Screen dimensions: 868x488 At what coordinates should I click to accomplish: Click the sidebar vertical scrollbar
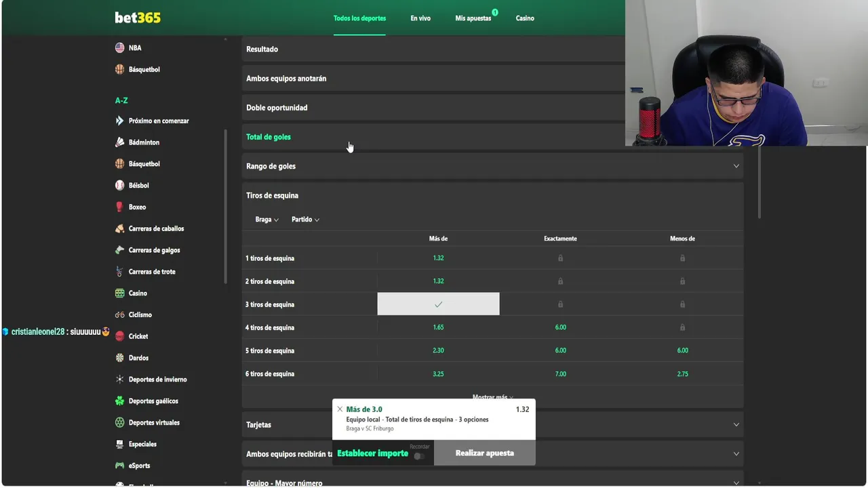coord(226,206)
